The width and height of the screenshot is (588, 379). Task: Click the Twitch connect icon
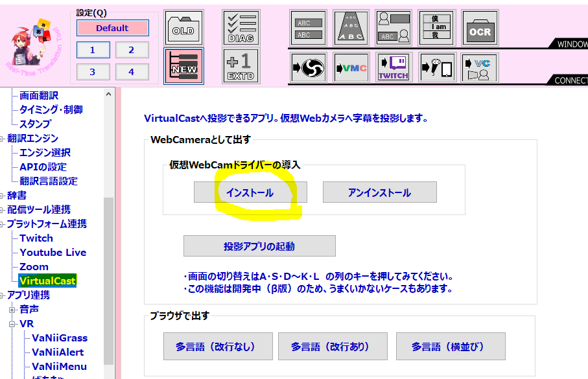click(x=394, y=67)
